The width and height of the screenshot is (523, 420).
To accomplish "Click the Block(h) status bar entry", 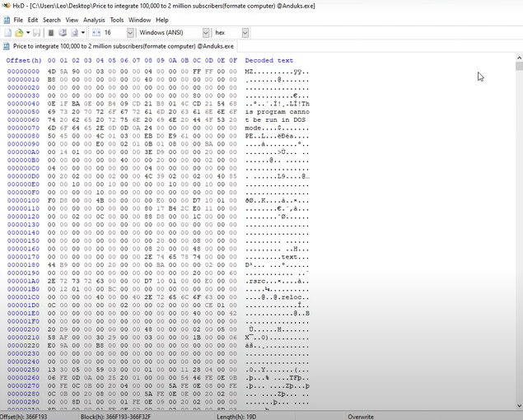I will [x=115, y=417].
